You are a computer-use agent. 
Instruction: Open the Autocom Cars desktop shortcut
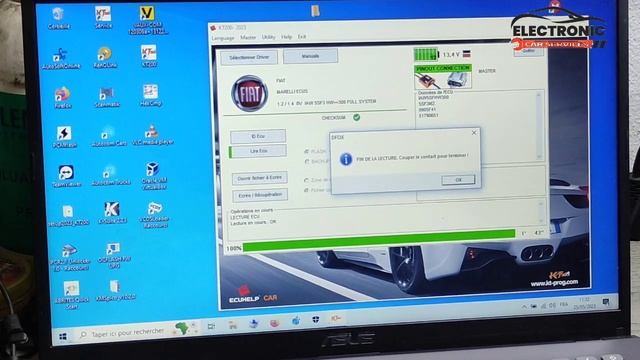(109, 137)
